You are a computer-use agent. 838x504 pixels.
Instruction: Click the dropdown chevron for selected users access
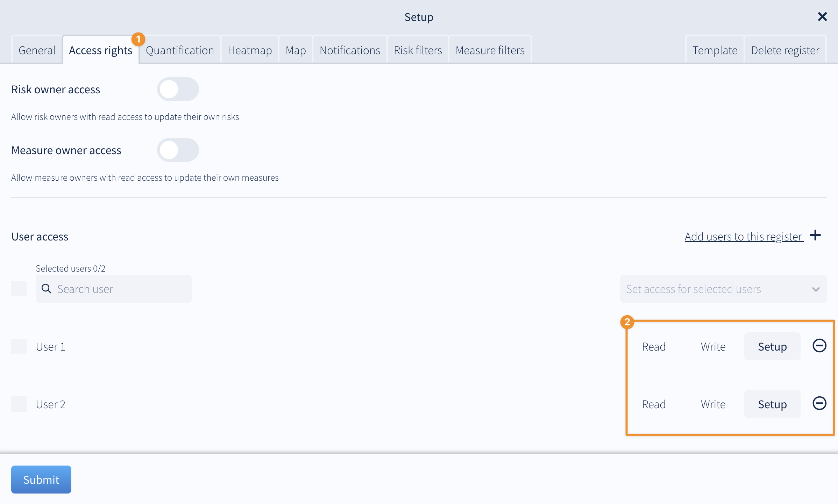coord(816,289)
